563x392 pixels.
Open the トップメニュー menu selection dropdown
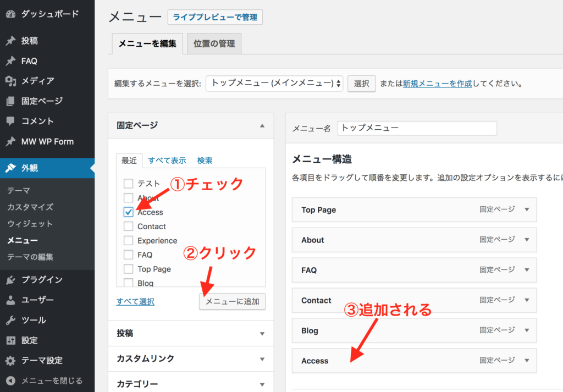click(x=274, y=84)
